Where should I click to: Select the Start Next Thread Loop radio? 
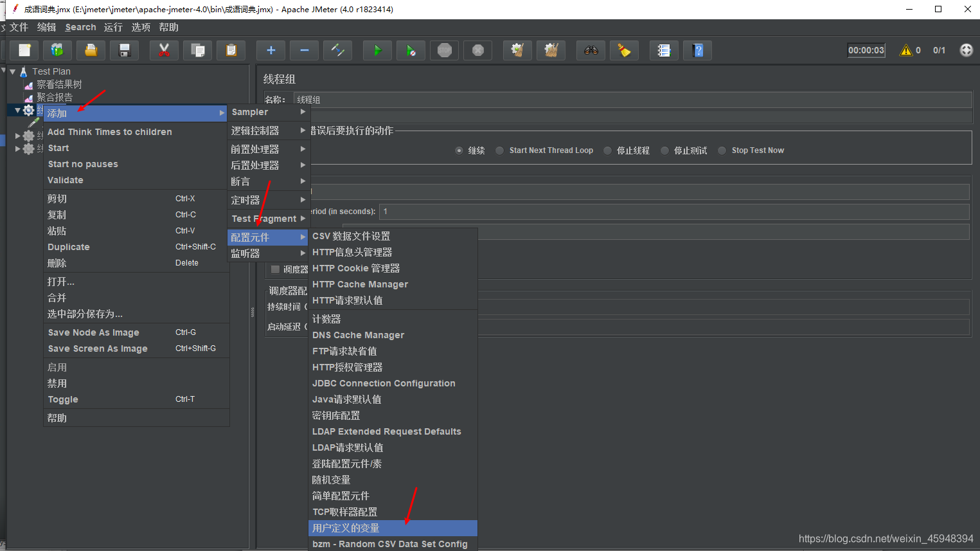tap(499, 150)
